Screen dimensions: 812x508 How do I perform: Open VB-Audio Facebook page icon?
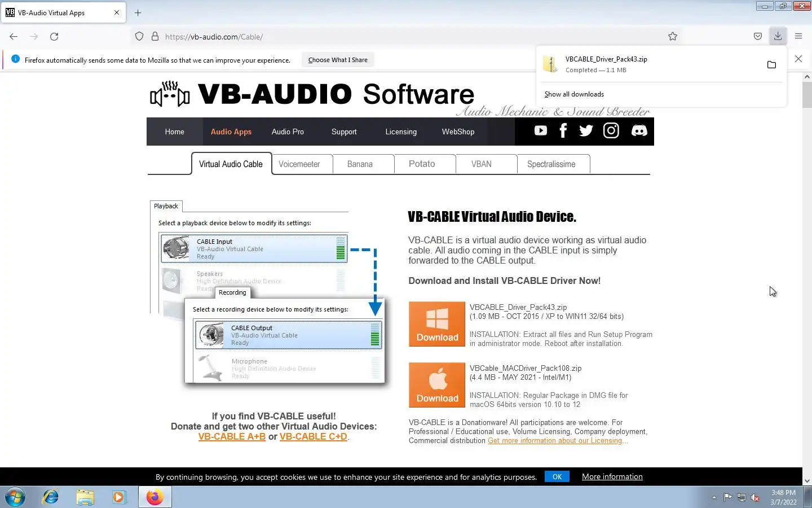coord(563,131)
